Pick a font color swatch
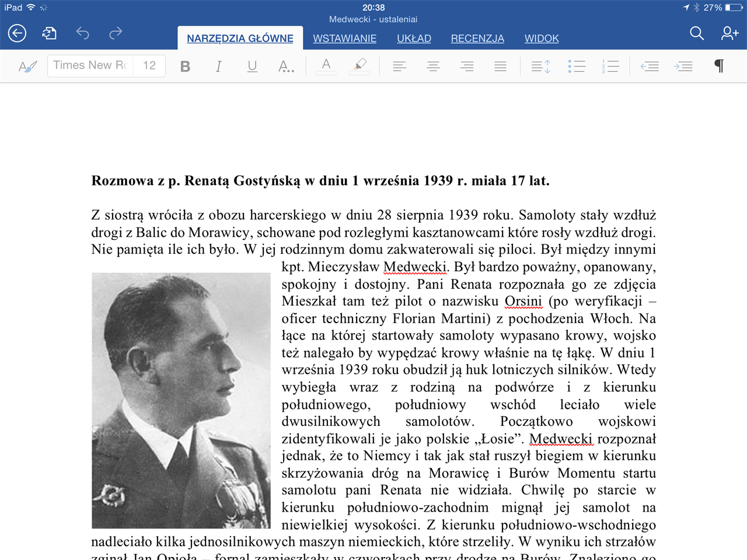747x560 pixels. 326,66
